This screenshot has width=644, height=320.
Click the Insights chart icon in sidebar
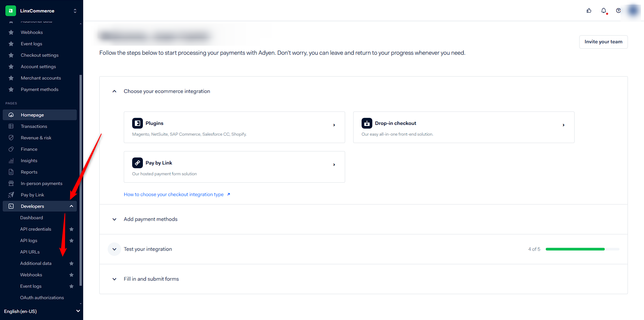click(x=11, y=161)
